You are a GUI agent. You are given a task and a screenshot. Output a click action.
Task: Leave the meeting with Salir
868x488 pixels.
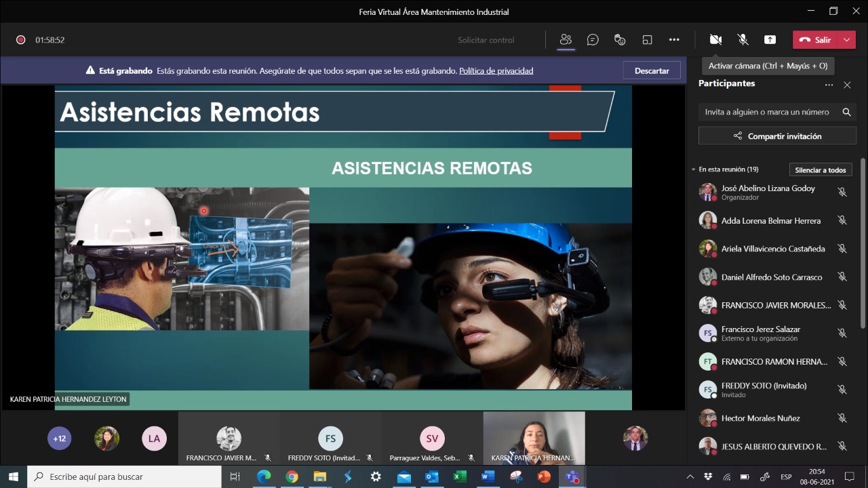pyautogui.click(x=815, y=39)
